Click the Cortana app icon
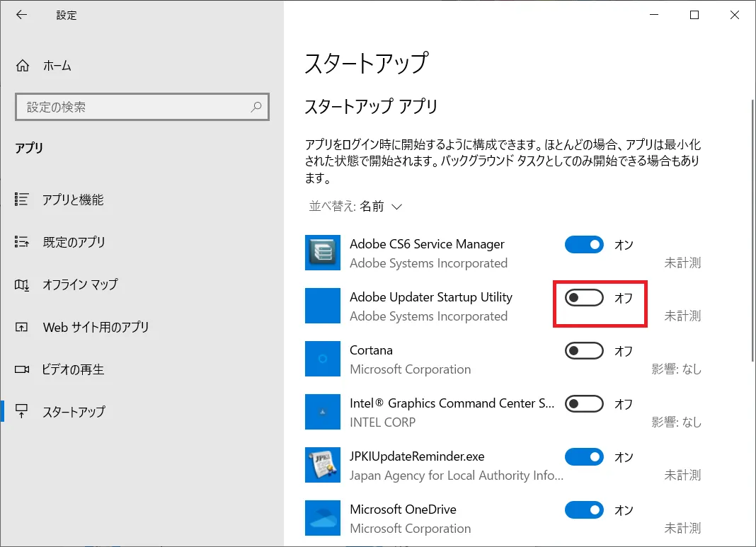This screenshot has width=756, height=547. point(323,359)
